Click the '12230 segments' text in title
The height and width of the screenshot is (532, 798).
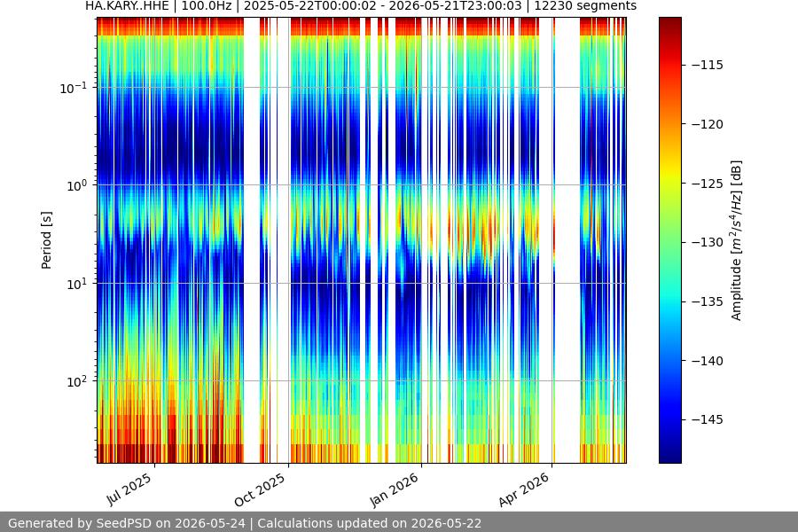[x=585, y=6]
